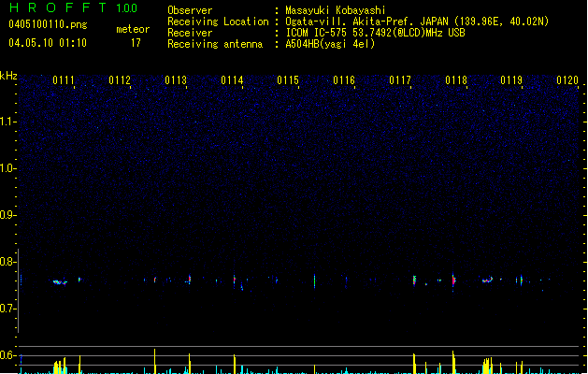Screen dimensions: 588x374
Task: Click the 1.1 frequency axis label
Action: [7, 122]
